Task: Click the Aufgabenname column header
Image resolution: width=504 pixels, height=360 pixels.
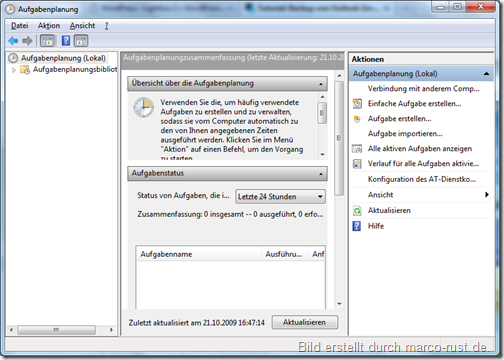Action: 198,254
